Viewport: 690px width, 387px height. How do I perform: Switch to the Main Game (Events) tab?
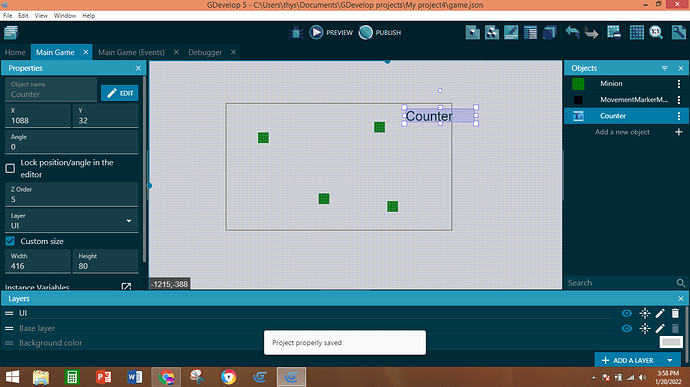point(131,52)
